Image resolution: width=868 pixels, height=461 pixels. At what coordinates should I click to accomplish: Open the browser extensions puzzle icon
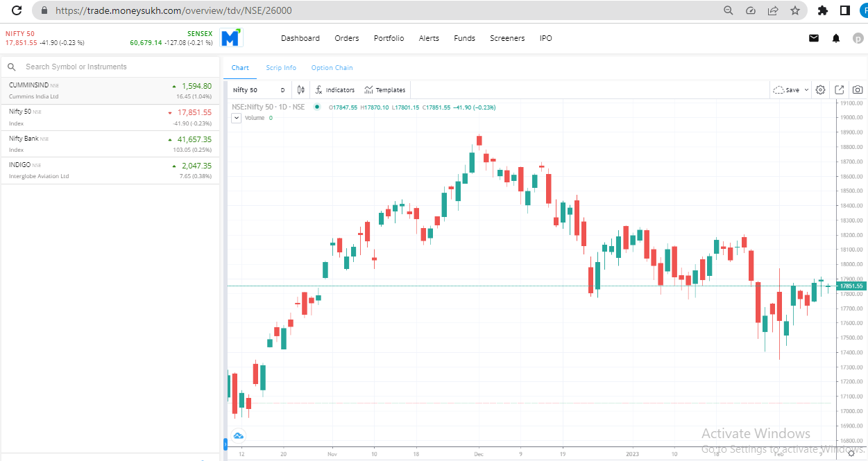click(x=823, y=10)
